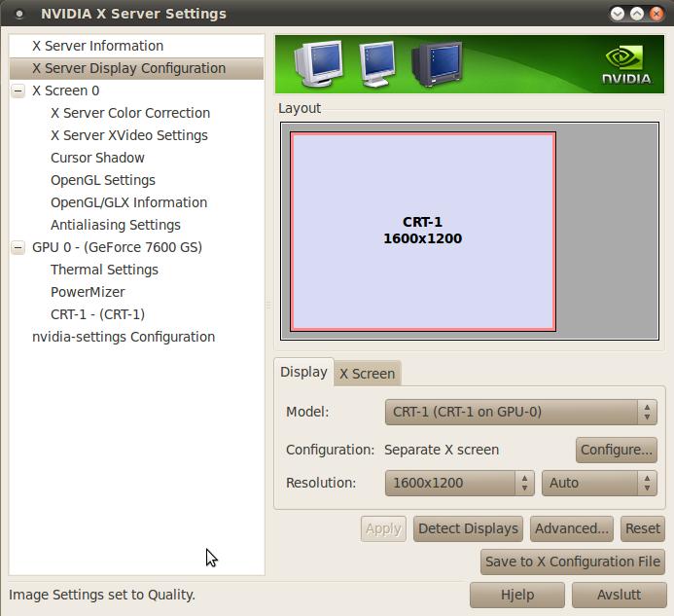Open PowerMizer settings page
Viewport: 674px width, 616px height.
pos(88,292)
